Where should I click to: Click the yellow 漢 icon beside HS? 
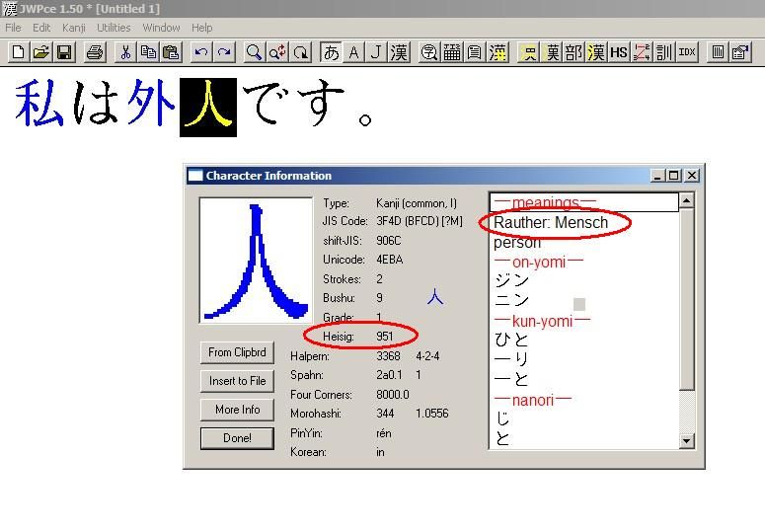595,51
